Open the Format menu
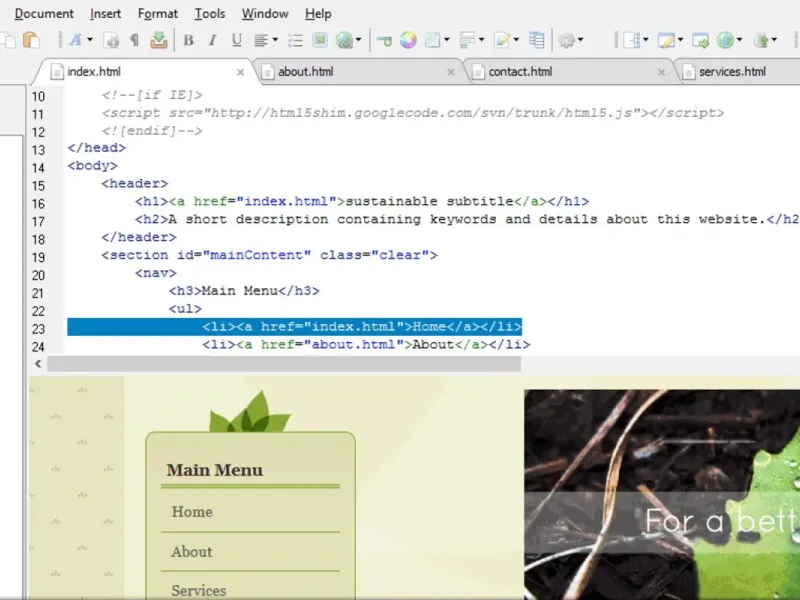 [158, 13]
